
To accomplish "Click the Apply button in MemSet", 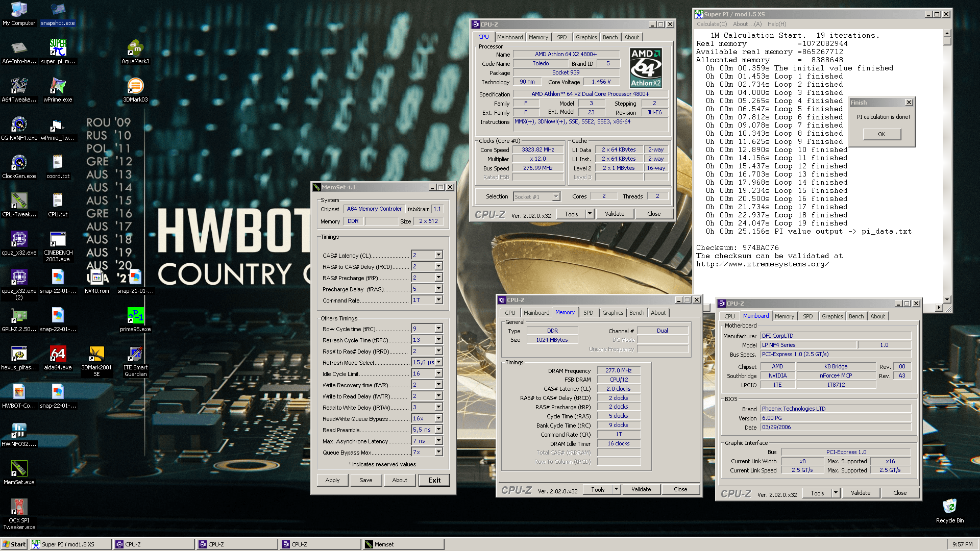I will pyautogui.click(x=332, y=480).
